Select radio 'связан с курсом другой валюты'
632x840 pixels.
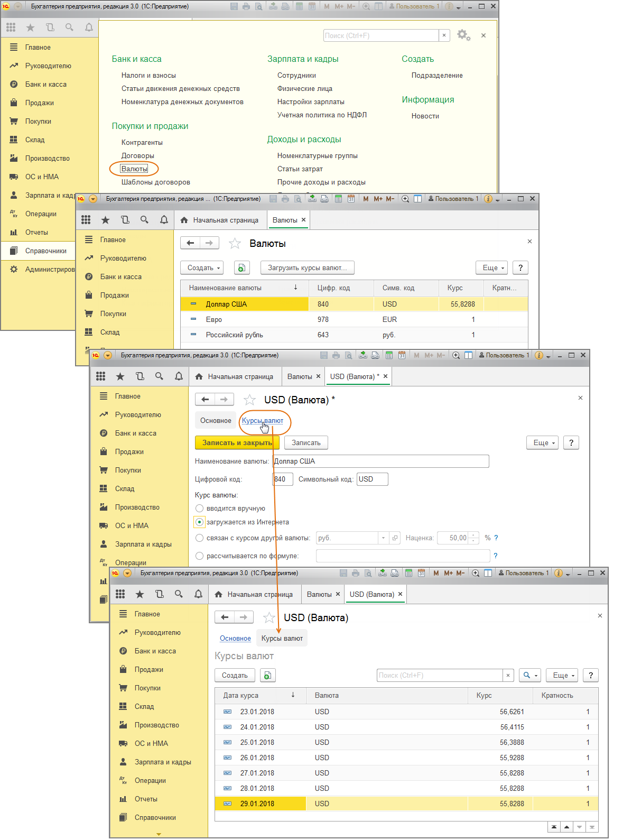[x=200, y=538]
